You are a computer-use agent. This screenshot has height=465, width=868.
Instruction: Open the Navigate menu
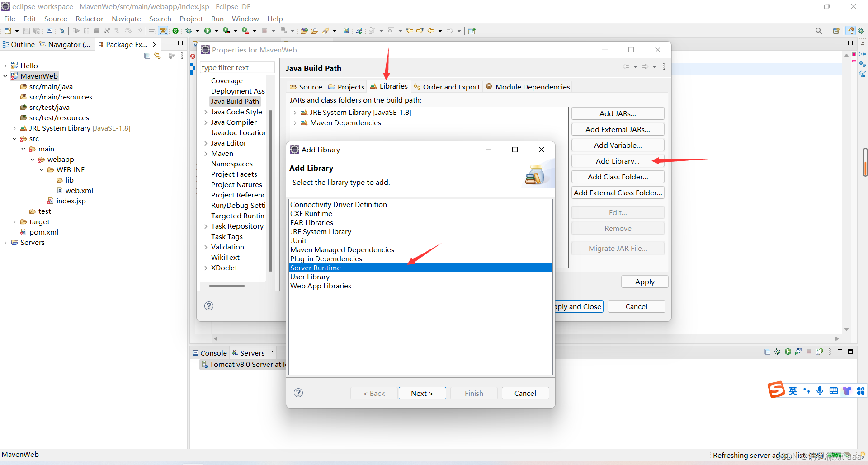(x=126, y=19)
